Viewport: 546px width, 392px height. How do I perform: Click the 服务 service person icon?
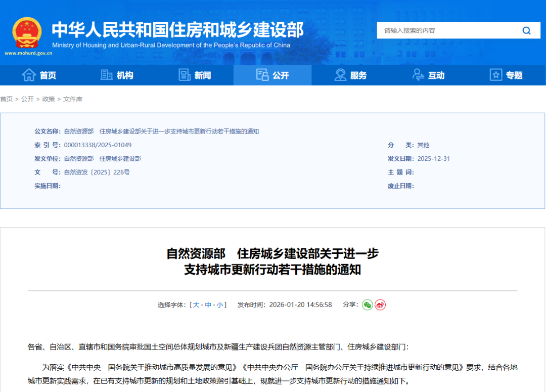coord(340,75)
